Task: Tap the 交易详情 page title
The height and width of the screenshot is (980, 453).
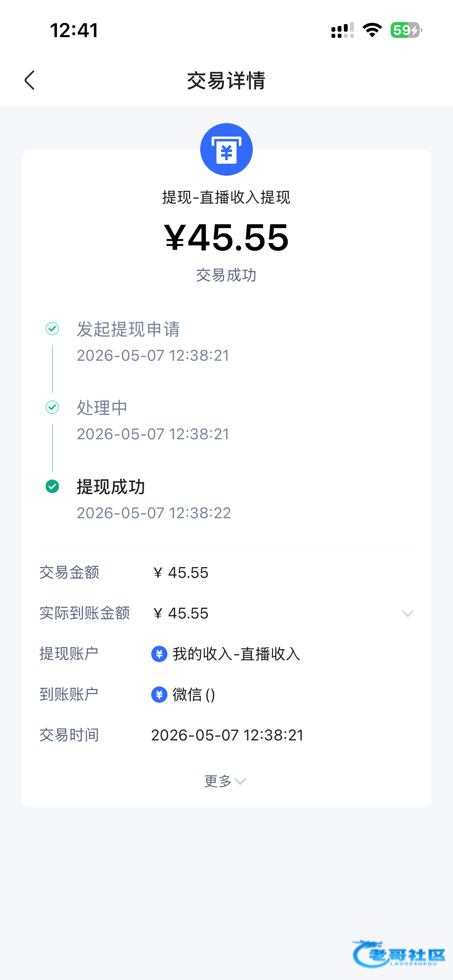Action: 226,81
